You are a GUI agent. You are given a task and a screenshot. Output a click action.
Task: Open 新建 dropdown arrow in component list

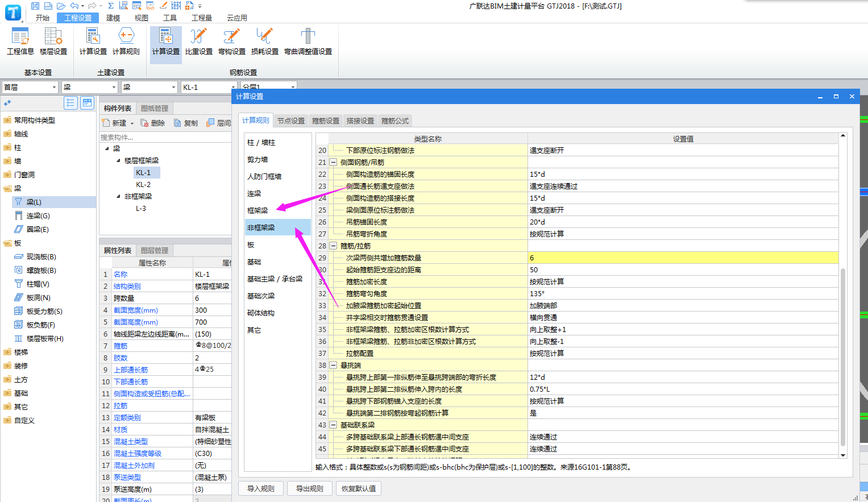132,123
